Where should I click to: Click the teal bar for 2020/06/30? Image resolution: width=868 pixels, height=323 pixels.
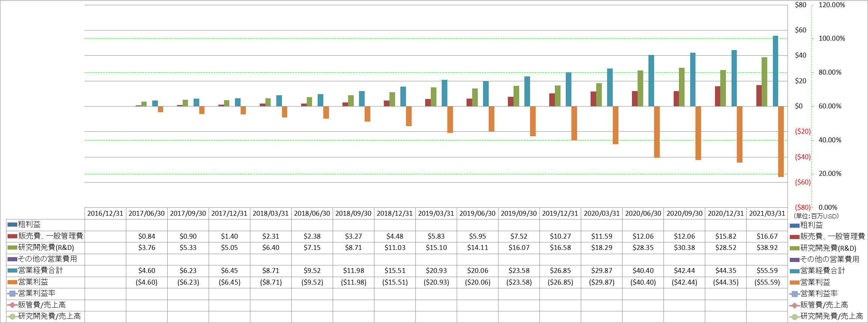(x=651, y=81)
